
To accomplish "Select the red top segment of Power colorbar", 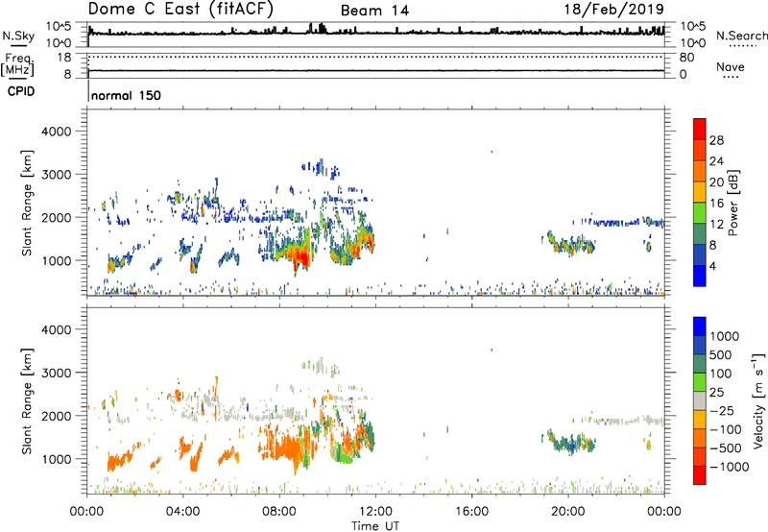I will 700,129.
